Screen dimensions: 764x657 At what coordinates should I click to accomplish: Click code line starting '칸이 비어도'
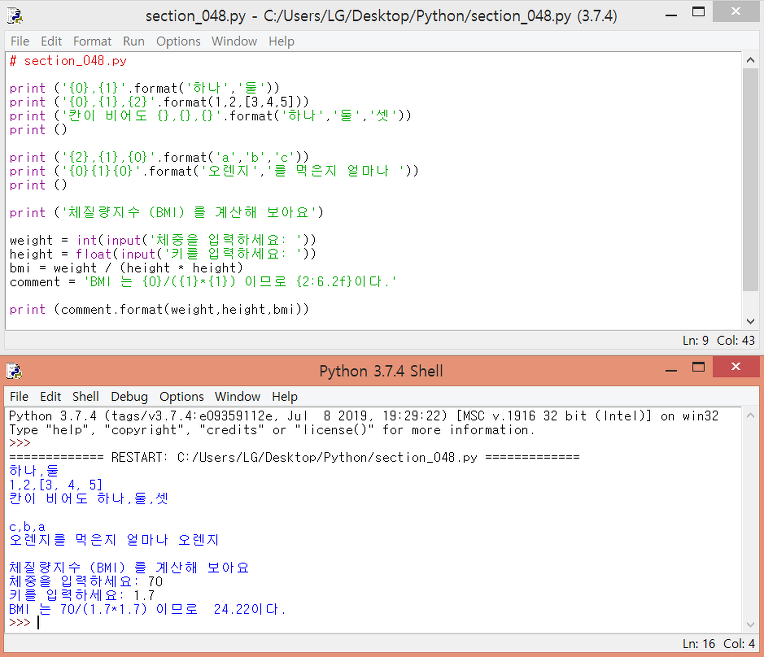tap(210, 116)
